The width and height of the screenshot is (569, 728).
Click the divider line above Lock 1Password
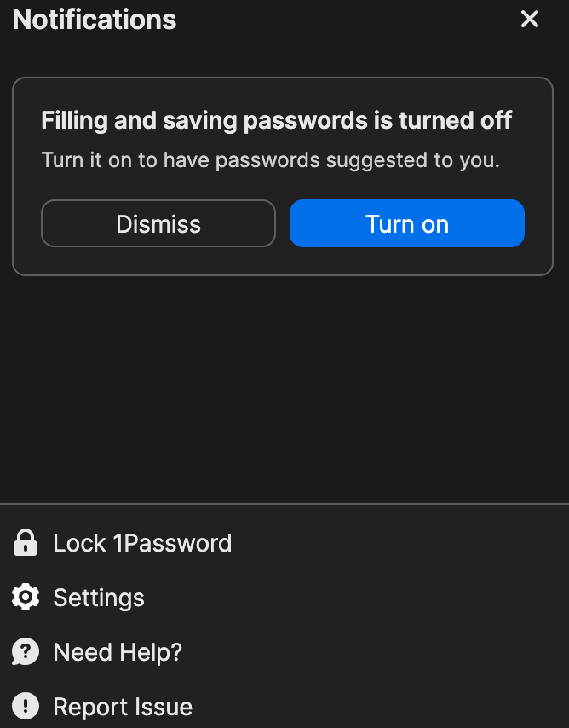coord(283,504)
